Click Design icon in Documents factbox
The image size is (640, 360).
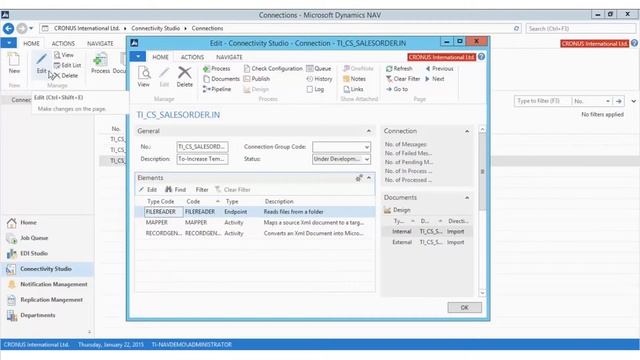click(x=397, y=210)
